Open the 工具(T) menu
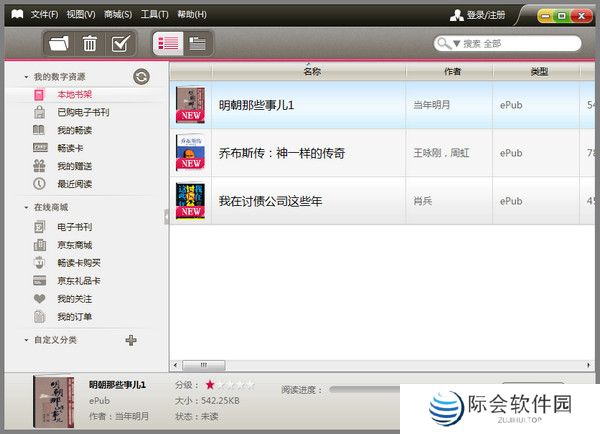 [154, 14]
